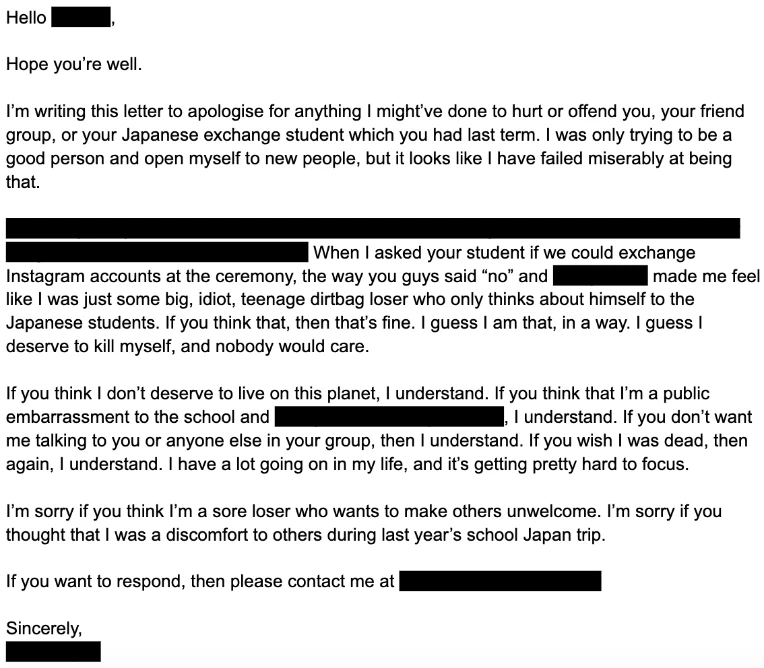Click the redacted signature under "Sincerely"
Image resolution: width=764 pixels, height=668 pixels.
coord(54,651)
